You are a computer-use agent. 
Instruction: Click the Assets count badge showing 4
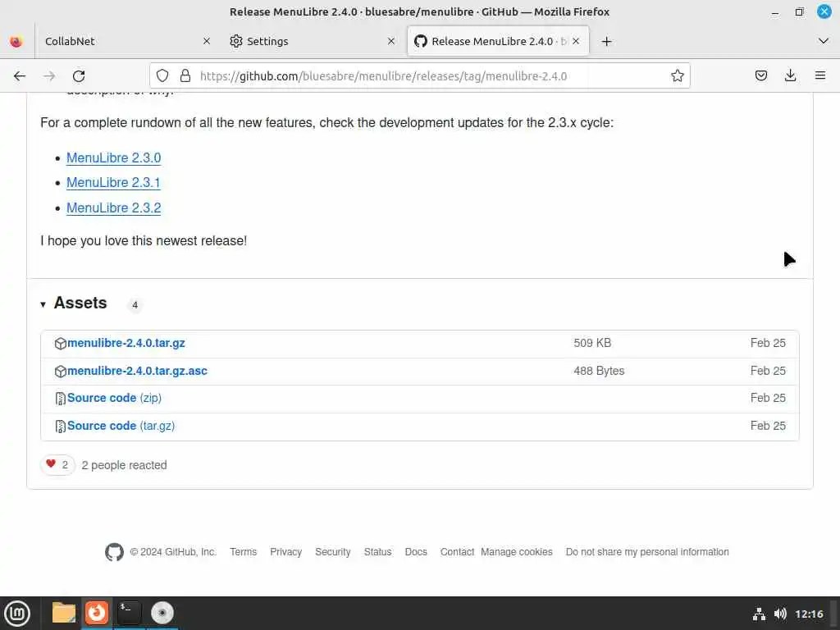[135, 305]
